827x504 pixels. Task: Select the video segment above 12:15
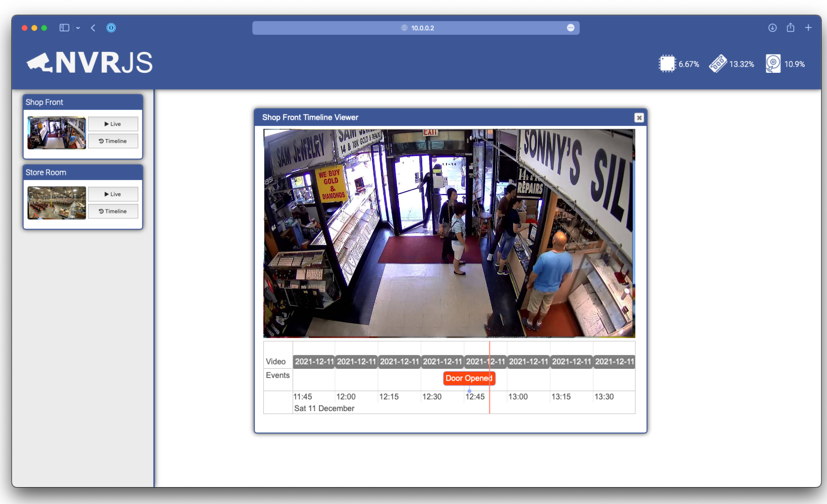pyautogui.click(x=399, y=362)
